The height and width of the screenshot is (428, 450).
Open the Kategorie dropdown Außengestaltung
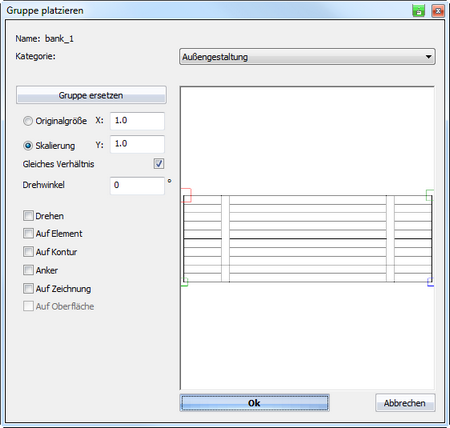[307, 57]
